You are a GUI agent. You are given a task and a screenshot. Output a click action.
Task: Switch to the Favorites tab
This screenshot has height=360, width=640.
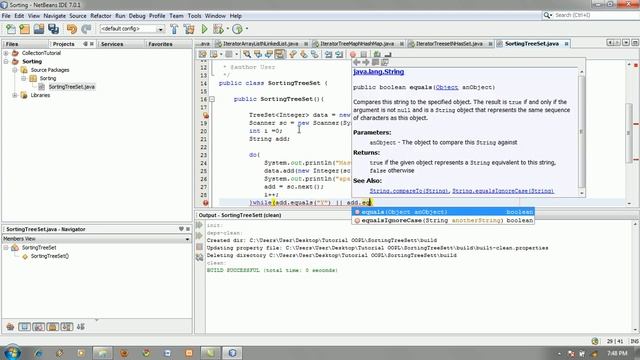point(160,44)
